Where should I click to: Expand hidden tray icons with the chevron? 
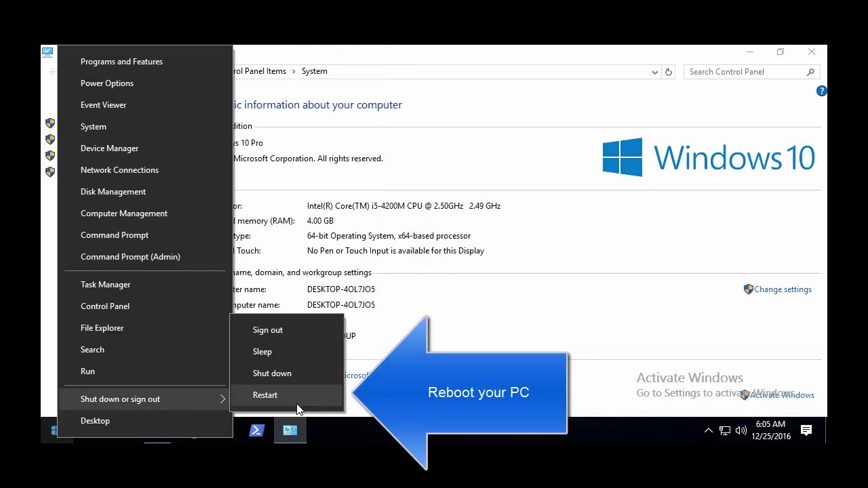tap(708, 430)
